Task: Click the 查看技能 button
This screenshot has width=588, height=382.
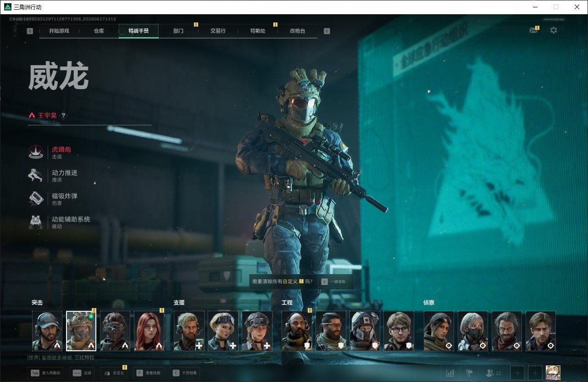Action: 148,373
